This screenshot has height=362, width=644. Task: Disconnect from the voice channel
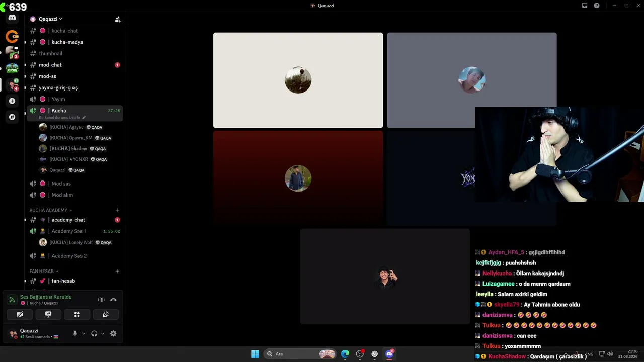[x=113, y=300]
